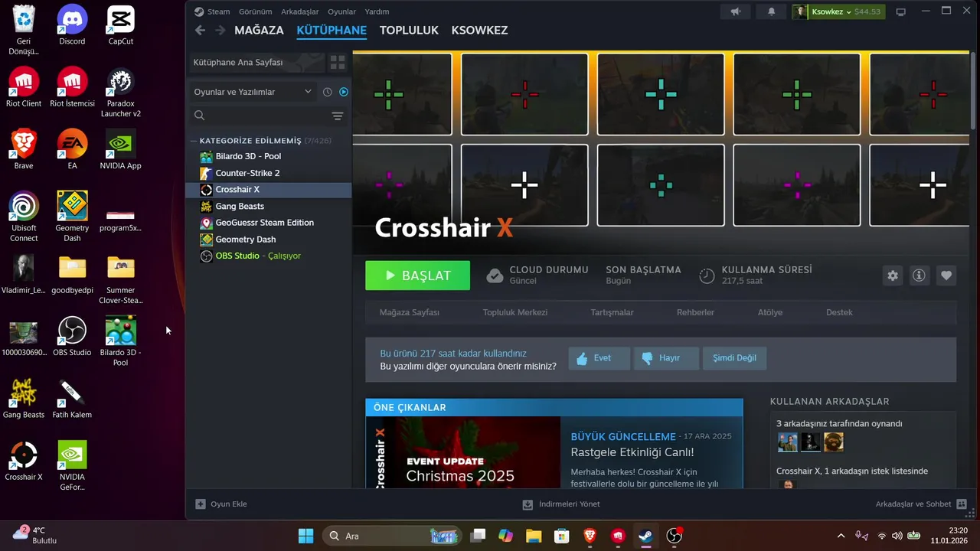Screen dimensions: 980x551
Task: Click OBS icon in the taskbar
Action: click(x=675, y=536)
